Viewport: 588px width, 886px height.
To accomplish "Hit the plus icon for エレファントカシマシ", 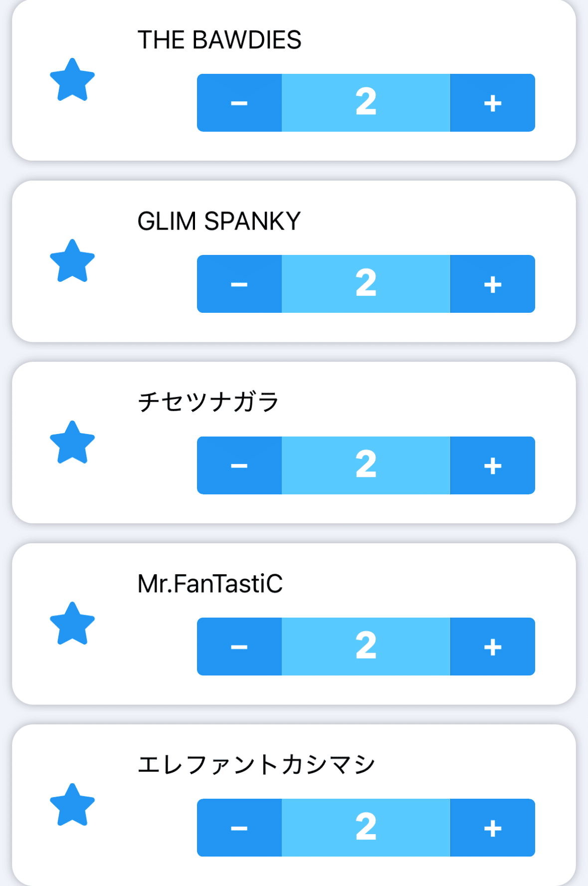I will pos(492,828).
